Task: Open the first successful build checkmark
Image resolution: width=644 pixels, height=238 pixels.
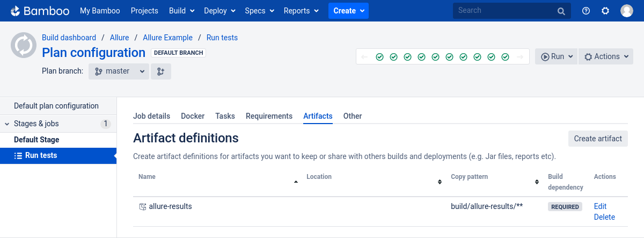Action: click(379, 57)
